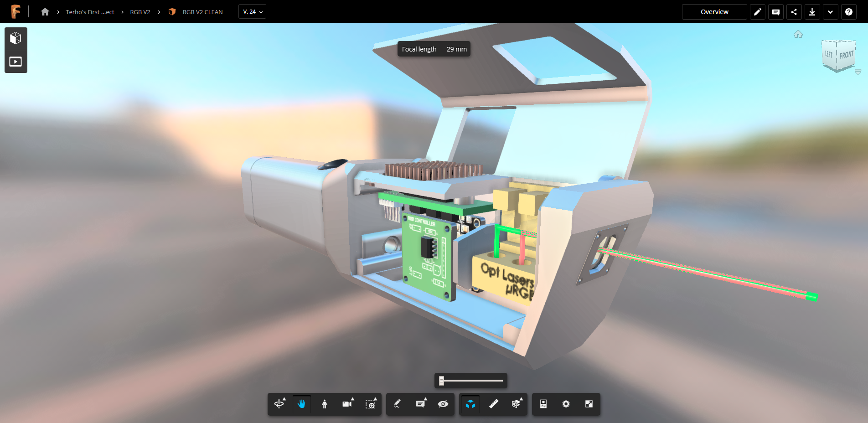Click the explode slider track
Screen dimensions: 868x423
(x=474, y=381)
